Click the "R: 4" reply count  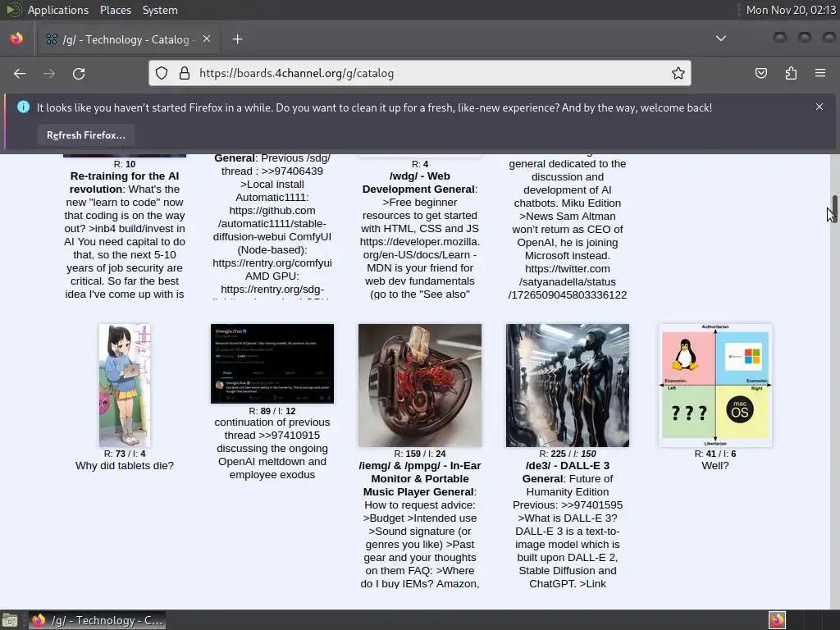tap(420, 164)
